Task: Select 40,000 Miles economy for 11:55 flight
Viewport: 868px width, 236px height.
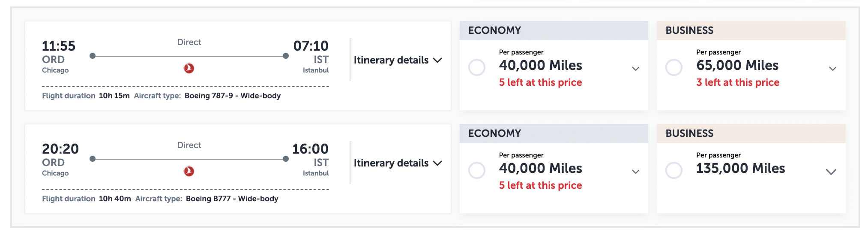Action: (477, 67)
